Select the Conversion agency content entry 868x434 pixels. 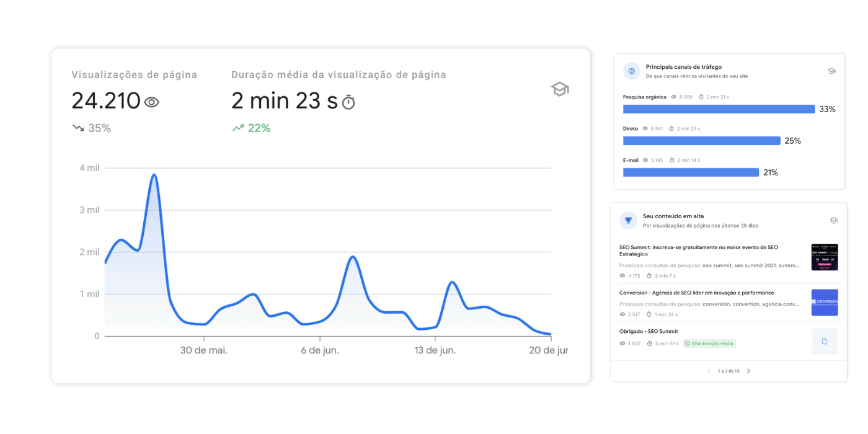[x=697, y=293]
